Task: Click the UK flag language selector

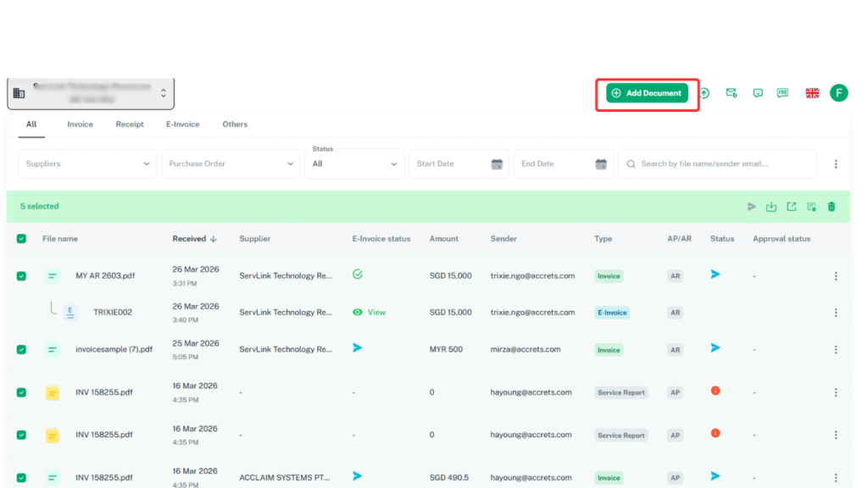Action: 812,93
